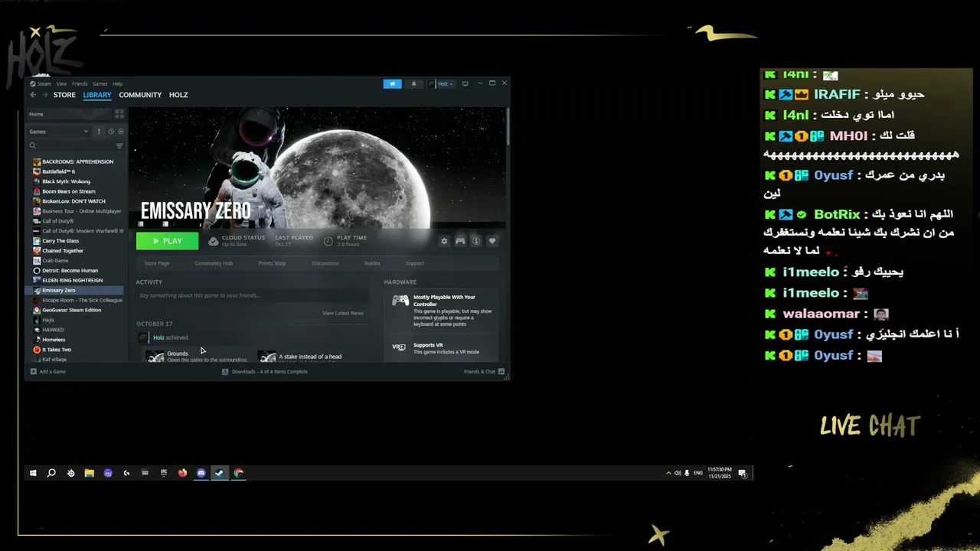Open the STORE tab

[64, 95]
